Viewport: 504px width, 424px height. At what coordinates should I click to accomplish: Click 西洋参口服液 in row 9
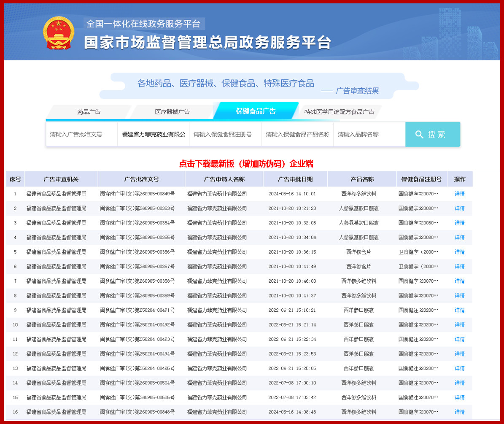pyautogui.click(x=359, y=310)
